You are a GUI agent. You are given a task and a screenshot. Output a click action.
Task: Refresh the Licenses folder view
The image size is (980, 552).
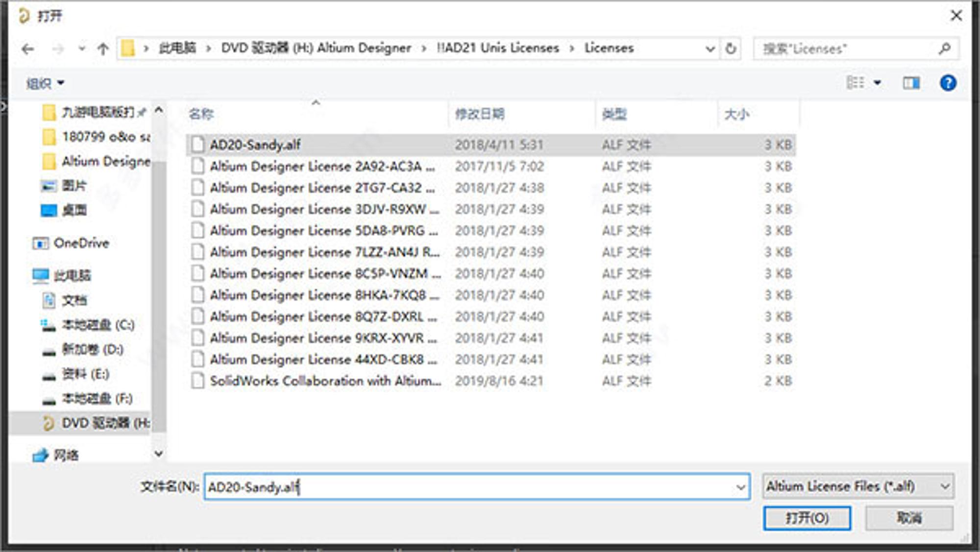(730, 48)
